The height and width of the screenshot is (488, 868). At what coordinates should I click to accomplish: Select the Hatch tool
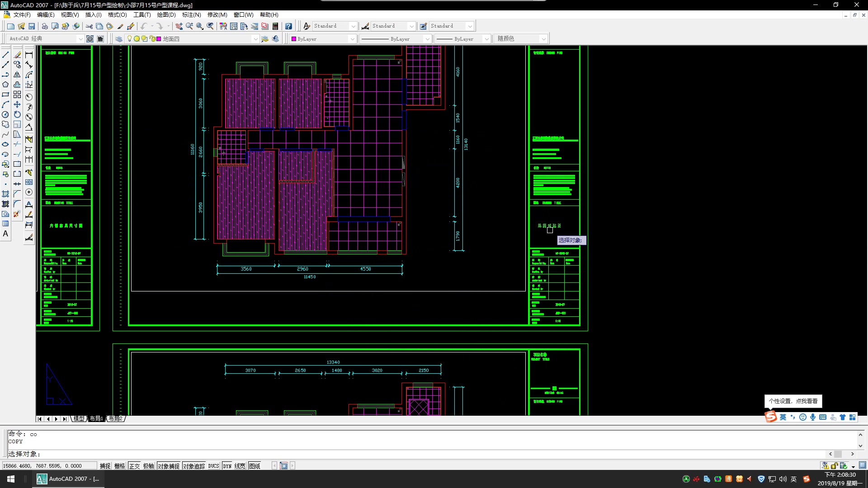pyautogui.click(x=5, y=194)
